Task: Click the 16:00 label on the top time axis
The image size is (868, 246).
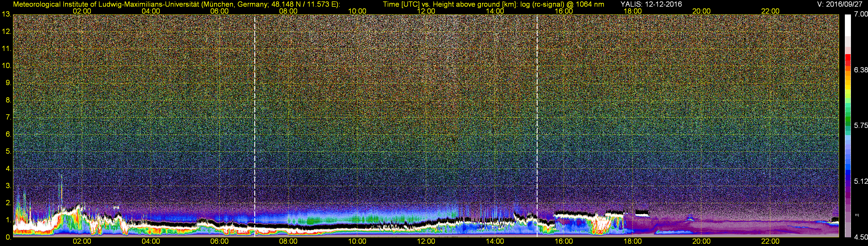Action: pyautogui.click(x=564, y=11)
